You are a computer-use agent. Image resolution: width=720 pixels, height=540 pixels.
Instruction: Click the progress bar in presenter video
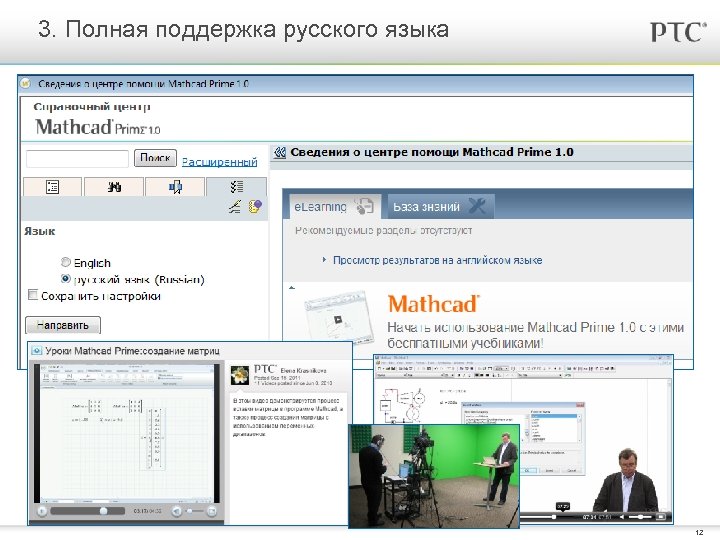[549, 517]
